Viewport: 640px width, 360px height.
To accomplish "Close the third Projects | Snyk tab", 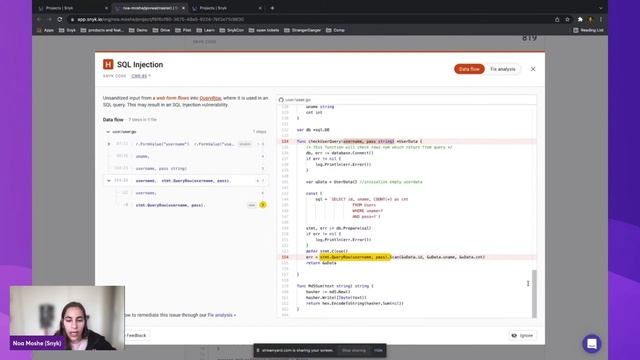I will click(260, 8).
